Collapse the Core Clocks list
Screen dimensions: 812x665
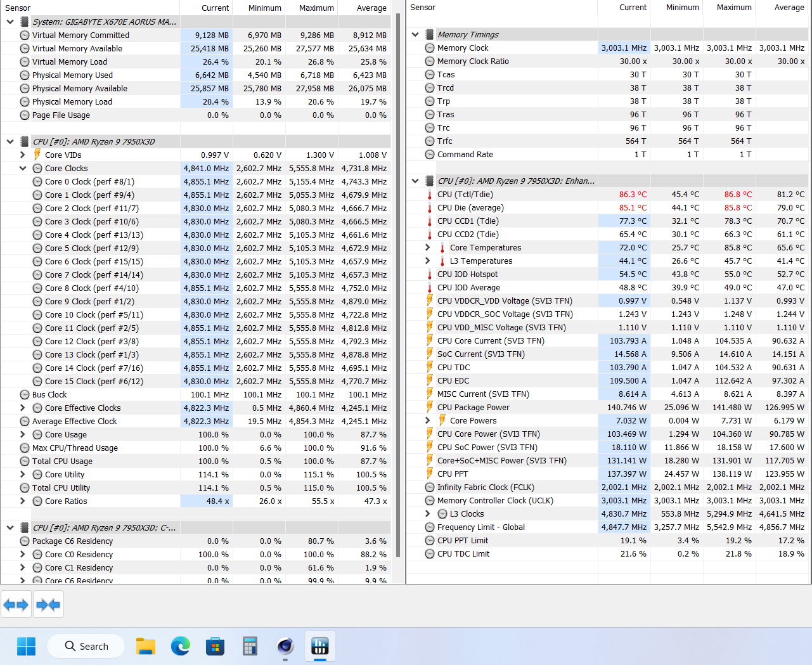(23, 168)
